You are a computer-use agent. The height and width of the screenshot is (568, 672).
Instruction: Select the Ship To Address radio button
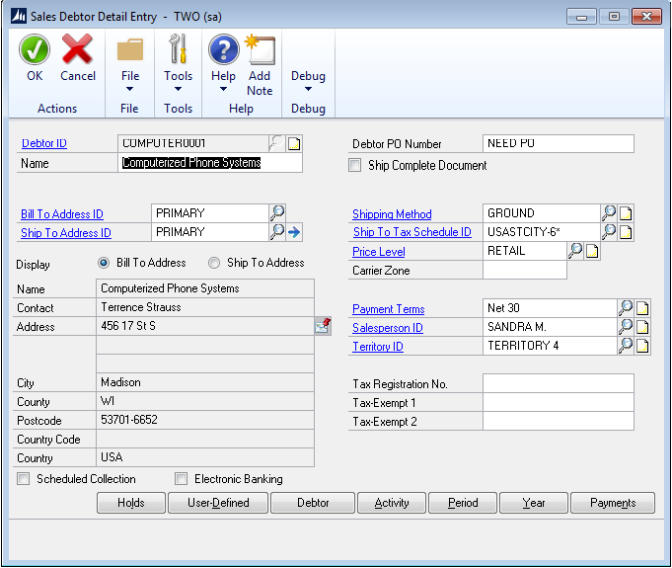214,264
